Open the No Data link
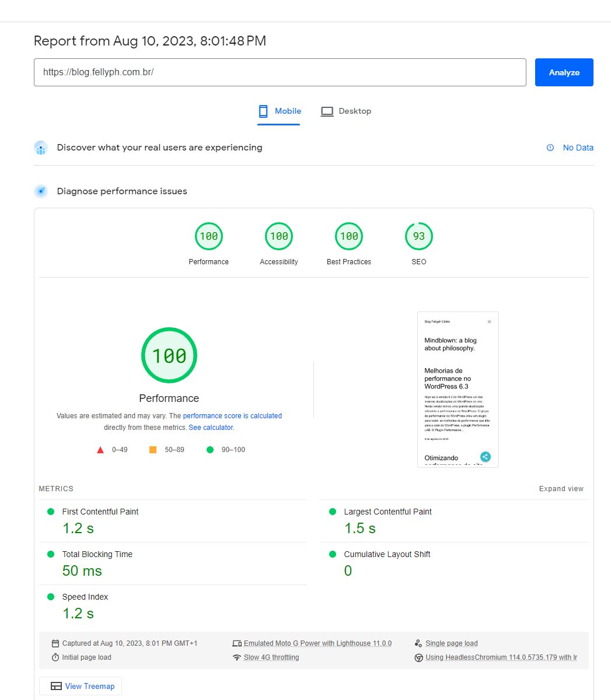 578,148
